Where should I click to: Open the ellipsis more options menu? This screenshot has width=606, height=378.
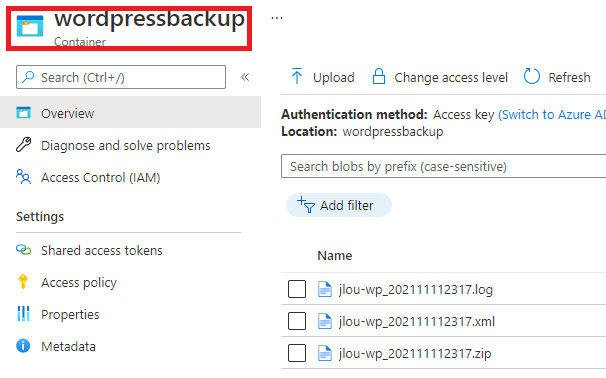[x=277, y=18]
